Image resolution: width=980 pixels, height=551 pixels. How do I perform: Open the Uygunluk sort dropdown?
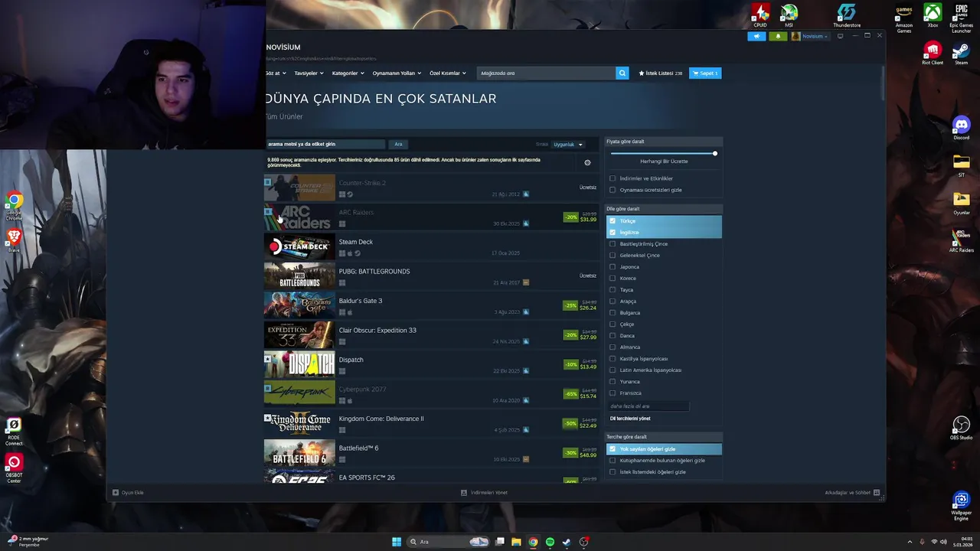coord(568,145)
